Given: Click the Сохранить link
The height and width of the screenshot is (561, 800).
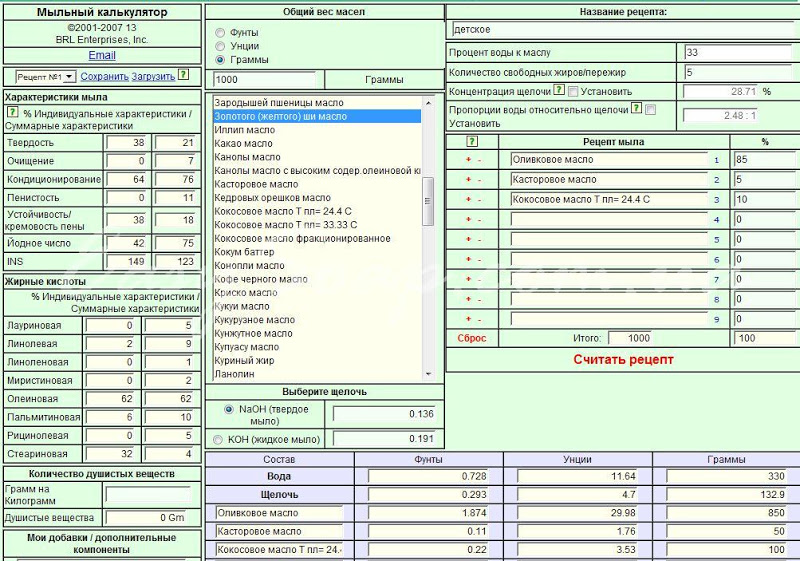Looking at the screenshot, I should point(105,76).
